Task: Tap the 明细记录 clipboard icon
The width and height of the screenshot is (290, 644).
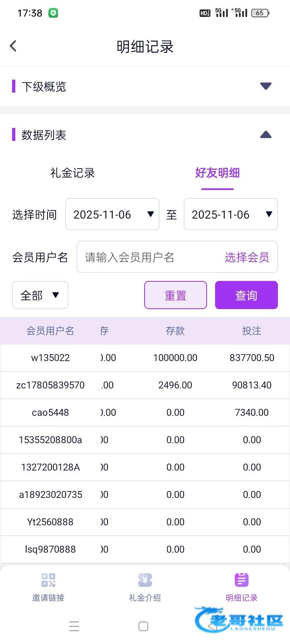Action: (x=242, y=580)
